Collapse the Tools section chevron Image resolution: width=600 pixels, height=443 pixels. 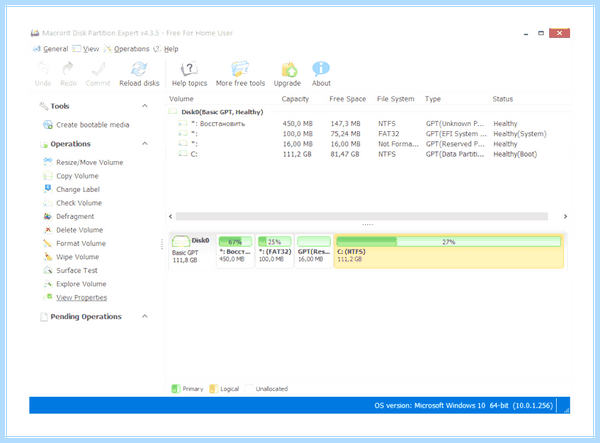click(x=145, y=106)
